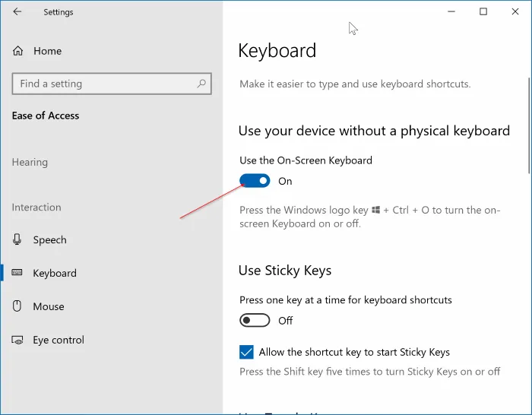Click the Keyboard page title
Image resolution: width=532 pixels, height=415 pixels.
(277, 51)
